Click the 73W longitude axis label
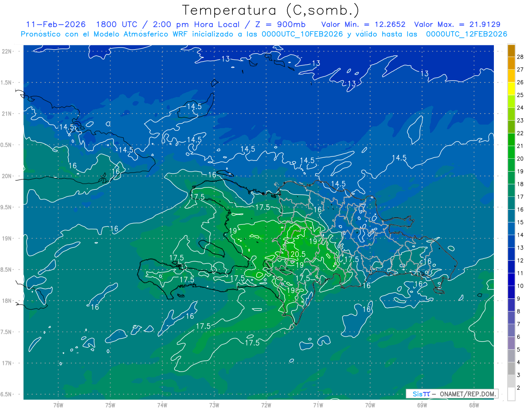Image resolution: width=532 pixels, height=411 pixels. [214, 405]
